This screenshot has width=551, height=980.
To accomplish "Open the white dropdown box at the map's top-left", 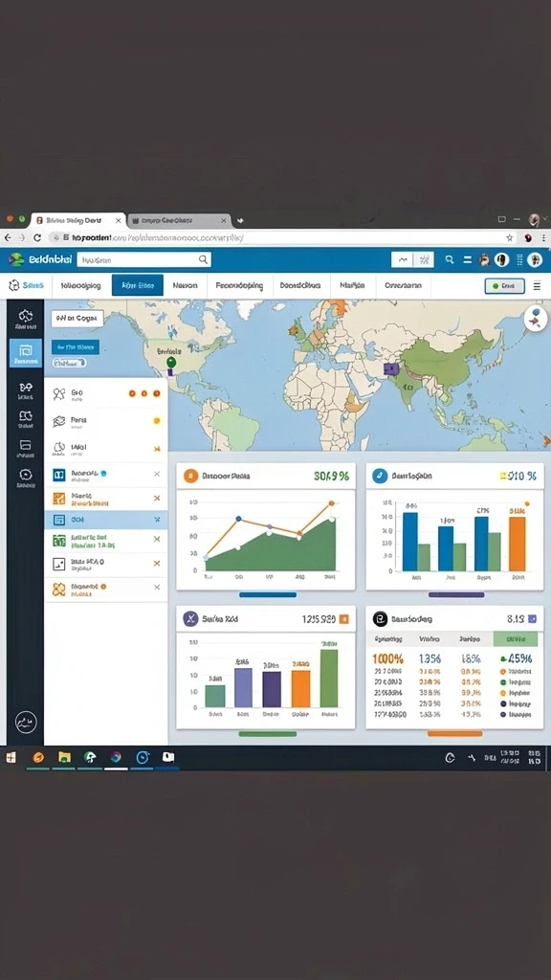I will pyautogui.click(x=77, y=318).
